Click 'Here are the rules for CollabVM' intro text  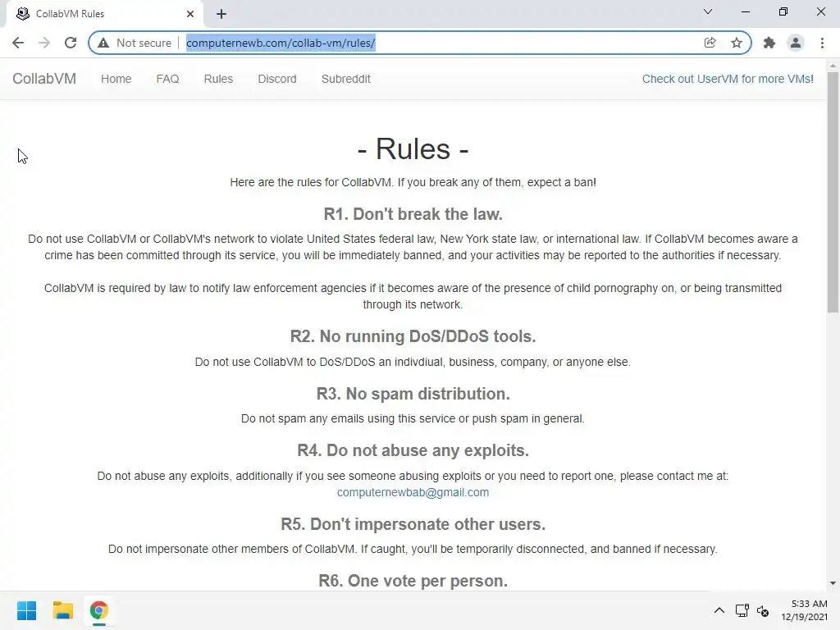(x=413, y=182)
